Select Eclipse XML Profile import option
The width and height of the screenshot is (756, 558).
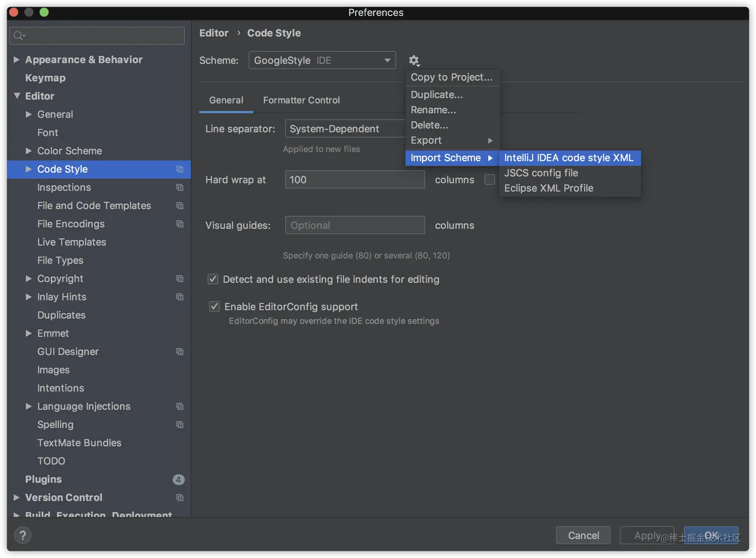click(x=570, y=188)
